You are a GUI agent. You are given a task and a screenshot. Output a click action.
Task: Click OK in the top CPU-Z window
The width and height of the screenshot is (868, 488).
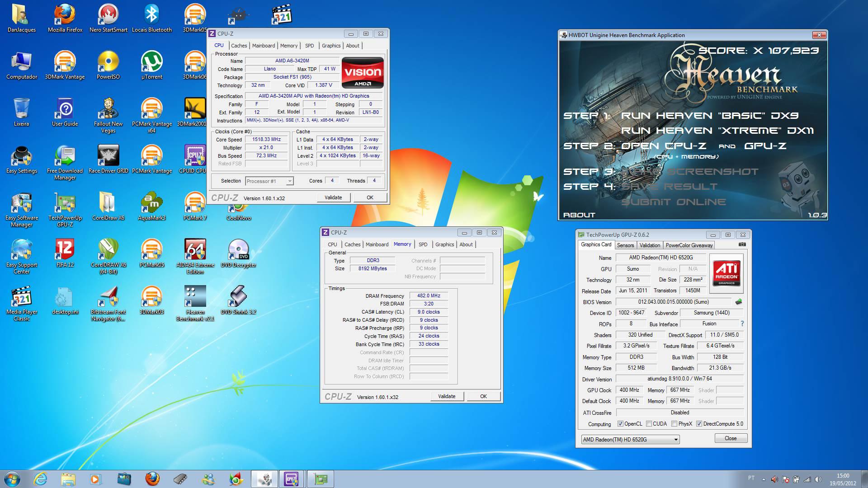370,197
